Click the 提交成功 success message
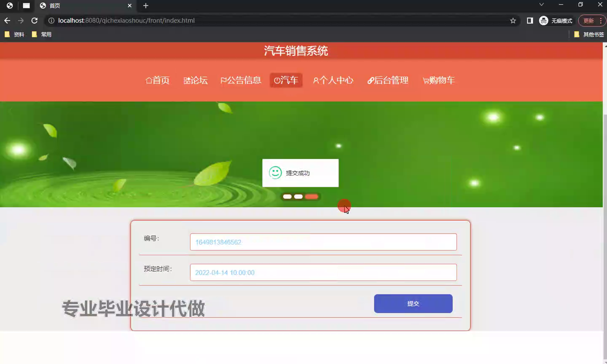 [x=300, y=173]
